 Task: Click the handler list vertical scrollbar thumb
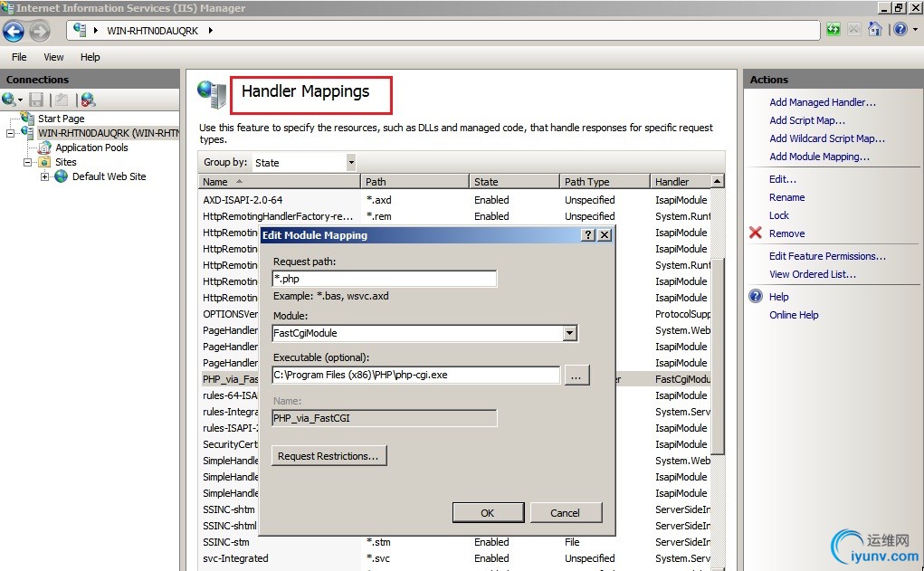click(718, 357)
